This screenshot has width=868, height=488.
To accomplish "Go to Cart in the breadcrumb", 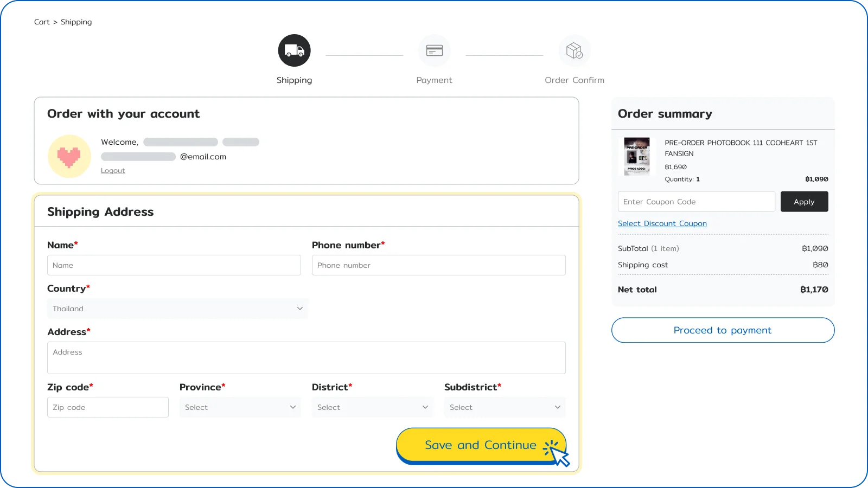I will click(41, 22).
